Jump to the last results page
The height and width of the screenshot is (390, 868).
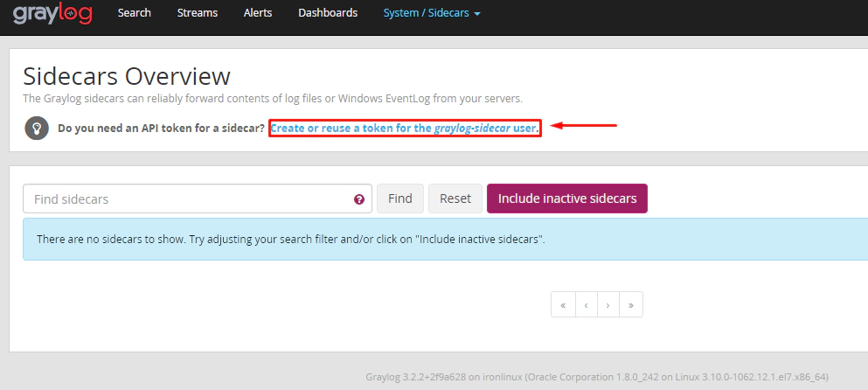[630, 304]
